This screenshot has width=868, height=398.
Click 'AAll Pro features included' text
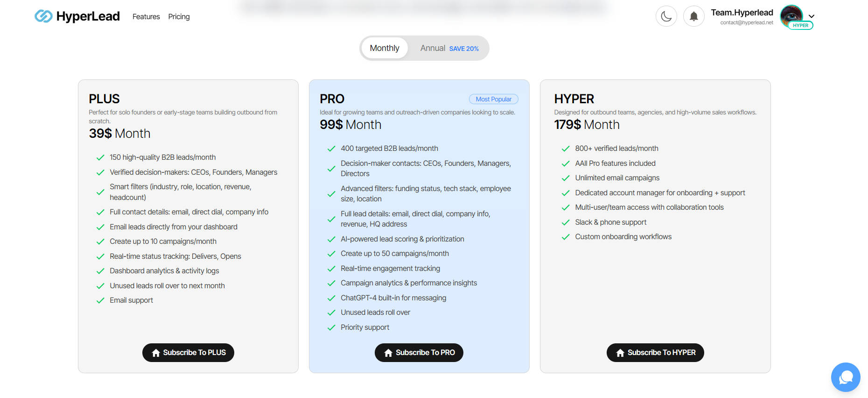coord(615,163)
